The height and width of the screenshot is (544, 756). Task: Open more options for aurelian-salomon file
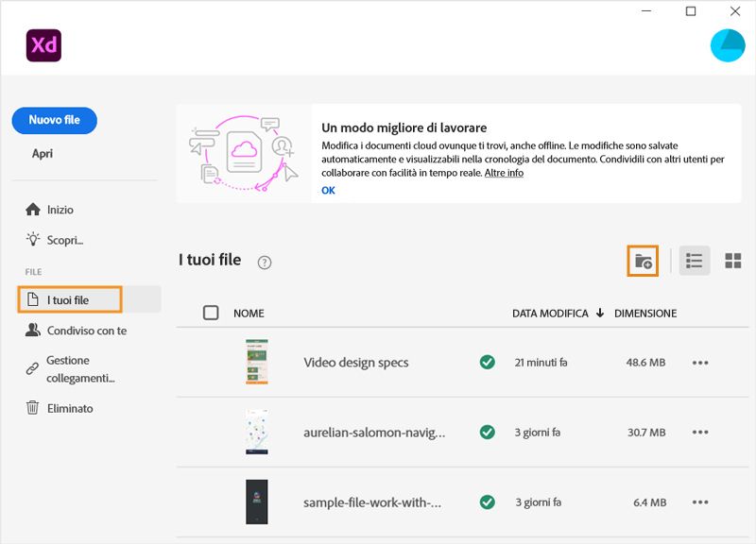pyautogui.click(x=700, y=433)
